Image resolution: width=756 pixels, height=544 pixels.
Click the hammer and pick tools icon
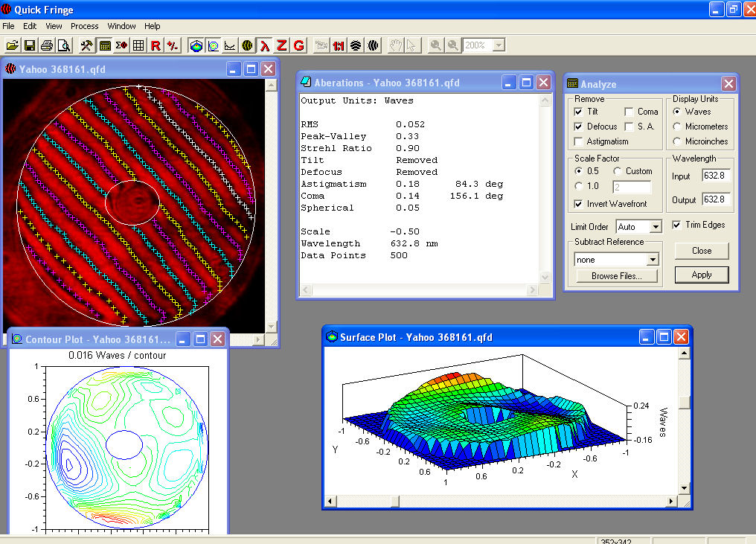click(x=86, y=45)
